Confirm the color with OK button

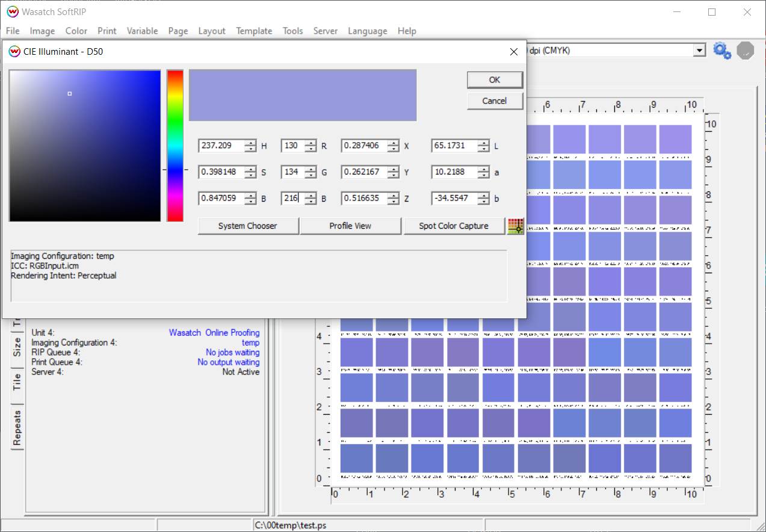click(495, 79)
